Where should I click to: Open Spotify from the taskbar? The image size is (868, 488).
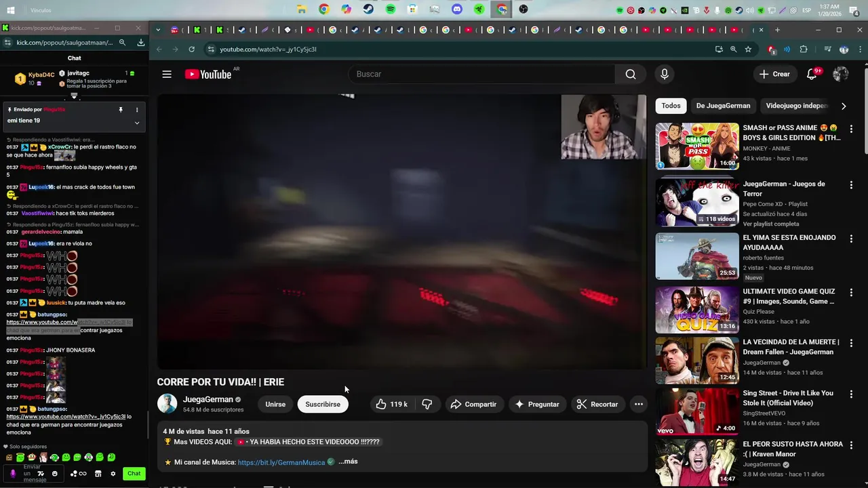tap(391, 9)
